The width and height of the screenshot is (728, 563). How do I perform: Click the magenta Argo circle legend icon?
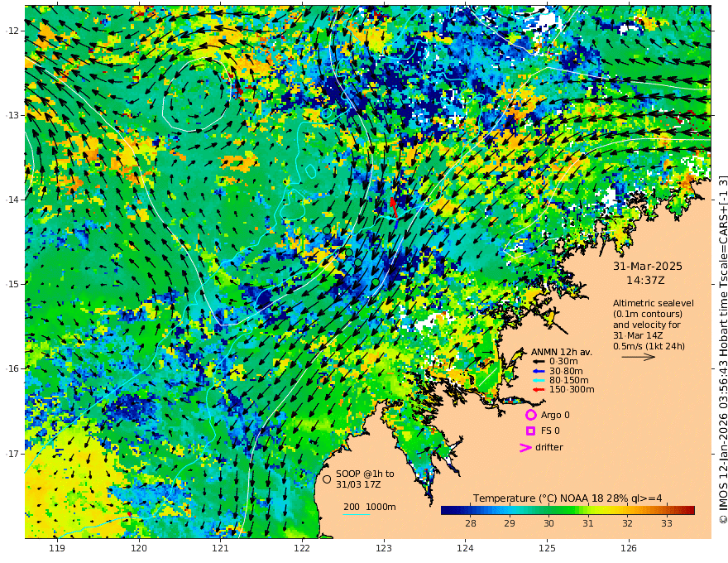(x=530, y=415)
